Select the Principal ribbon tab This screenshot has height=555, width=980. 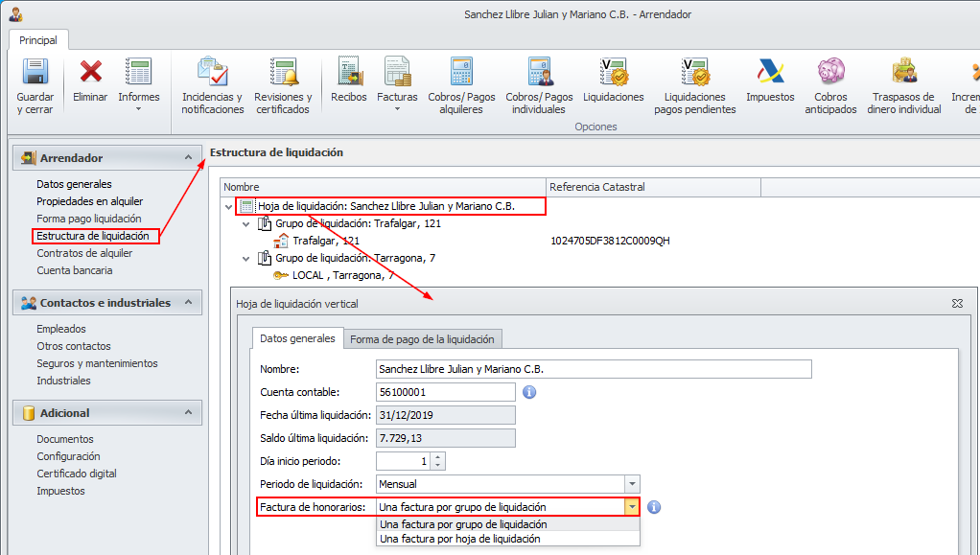coord(38,40)
